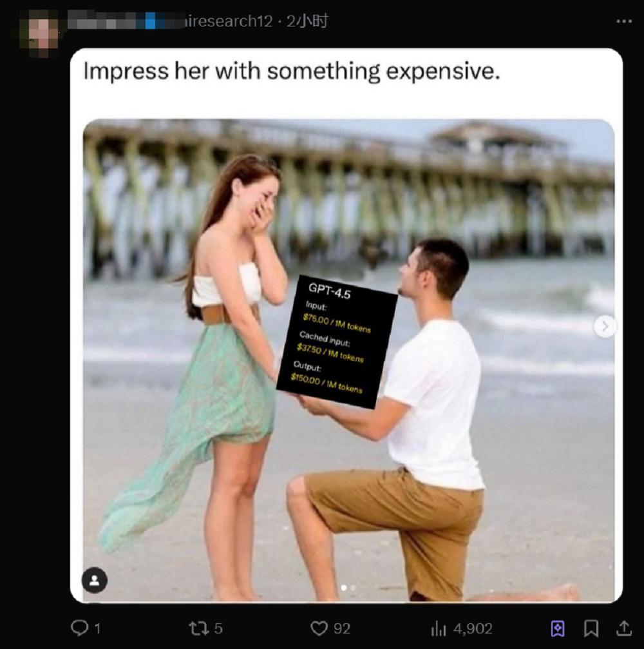
Task: Select the first carousel dot indicator
Action: pyautogui.click(x=344, y=587)
